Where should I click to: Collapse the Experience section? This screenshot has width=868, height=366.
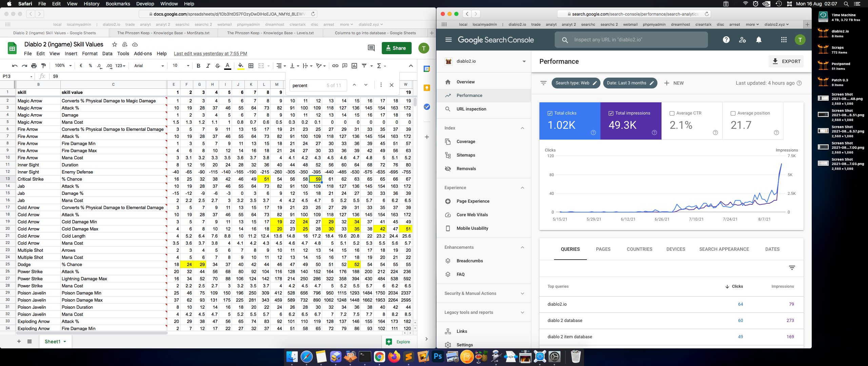click(522, 188)
